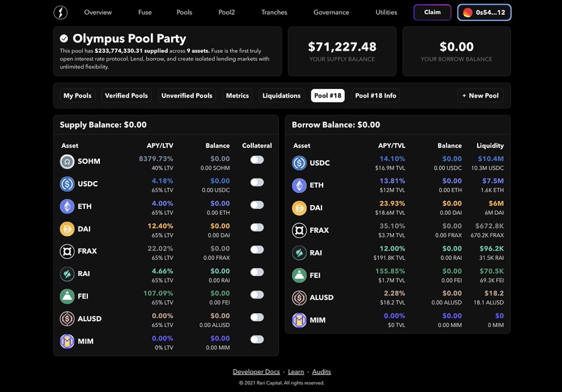Click the DAI icon in the supply list
The image size is (562, 392).
point(67,229)
